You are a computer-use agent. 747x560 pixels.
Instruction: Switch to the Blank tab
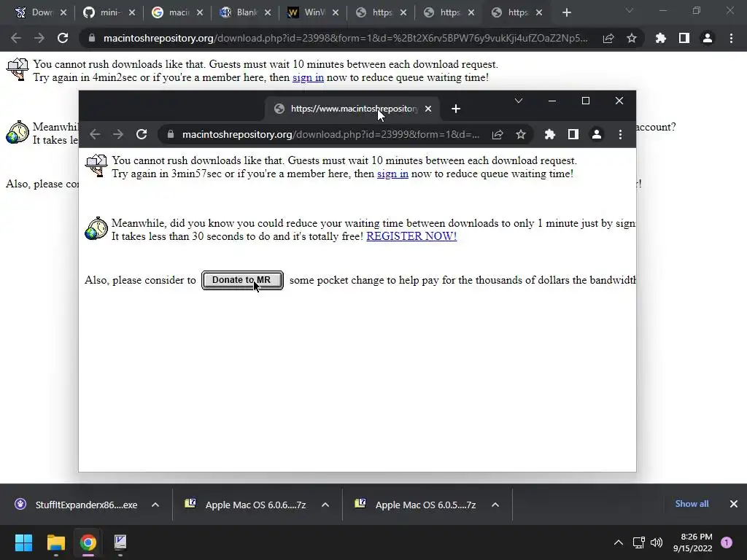(x=245, y=13)
